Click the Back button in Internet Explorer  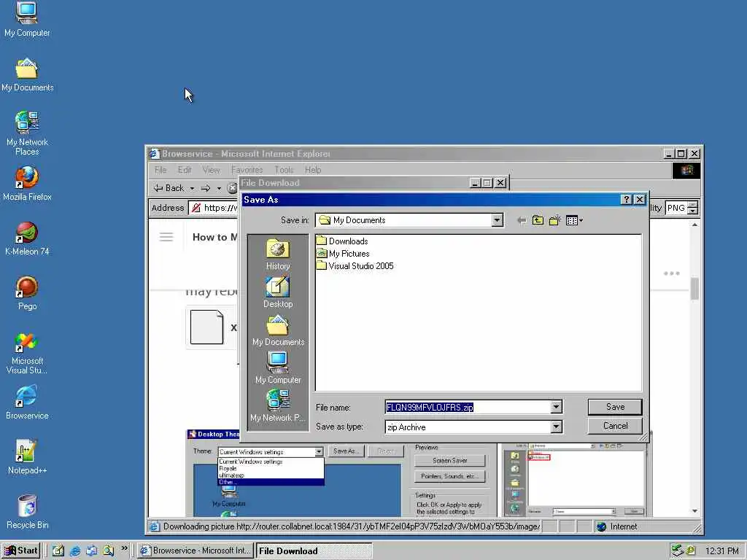coord(169,188)
